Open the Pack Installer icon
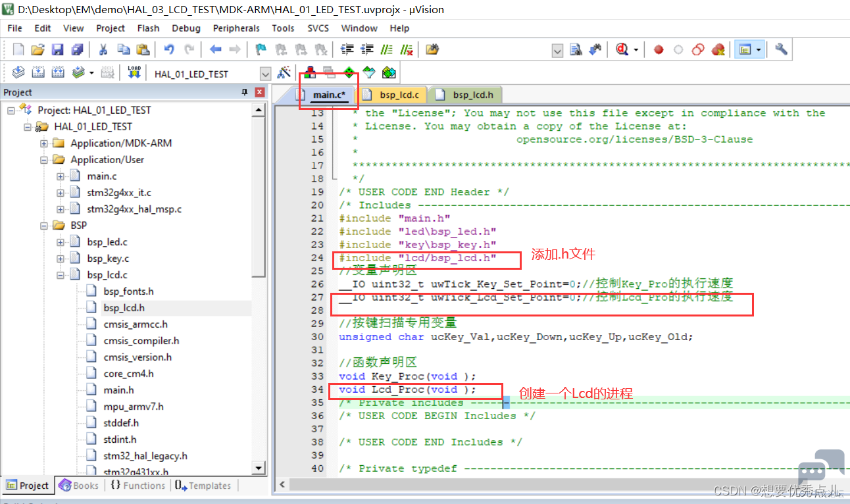This screenshot has width=850, height=504. 389,72
